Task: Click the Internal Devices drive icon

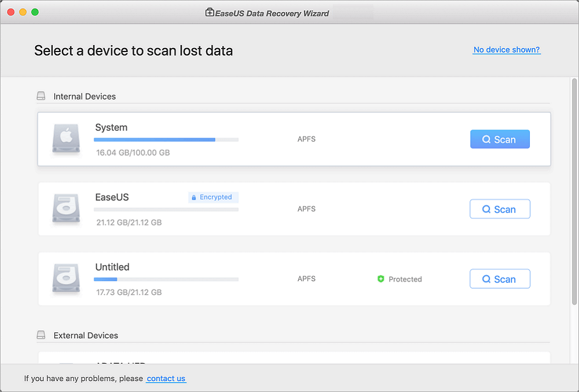Action: [41, 96]
